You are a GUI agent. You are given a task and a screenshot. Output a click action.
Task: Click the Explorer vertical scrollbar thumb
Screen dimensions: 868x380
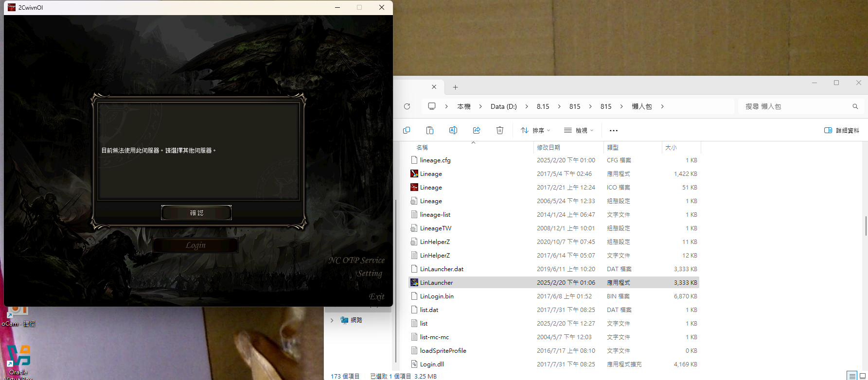tap(866, 226)
